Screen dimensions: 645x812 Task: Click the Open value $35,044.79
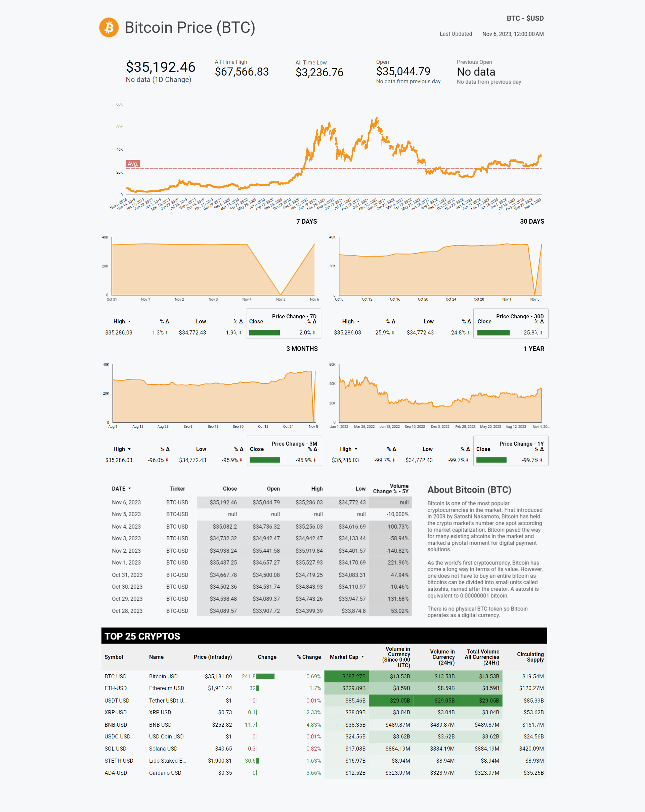point(403,71)
